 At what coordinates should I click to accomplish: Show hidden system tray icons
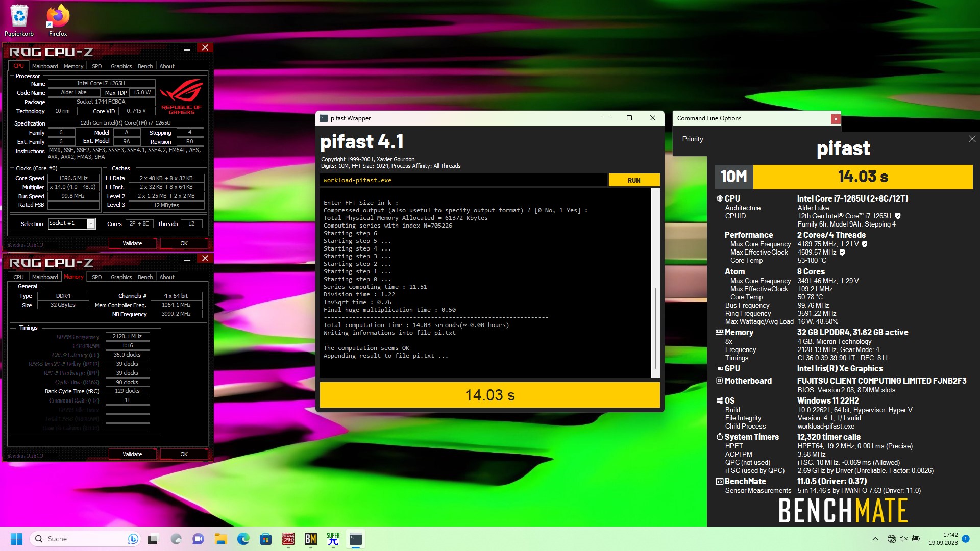point(875,539)
